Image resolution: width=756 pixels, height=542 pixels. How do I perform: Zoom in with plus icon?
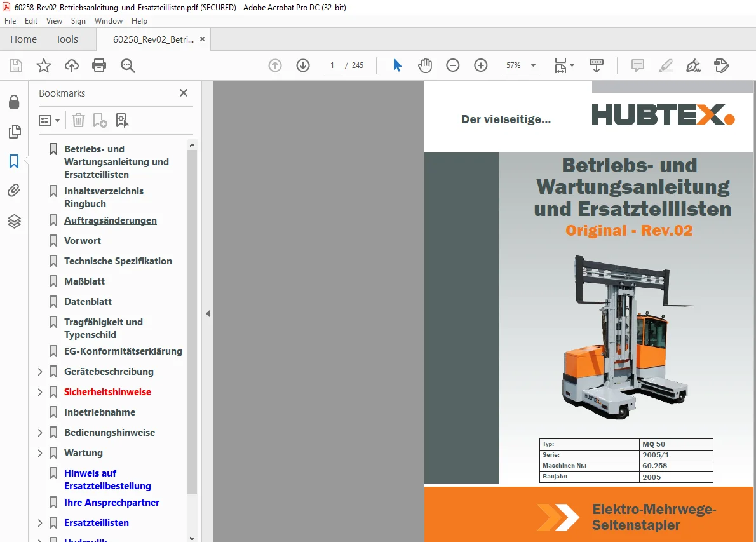coord(481,65)
